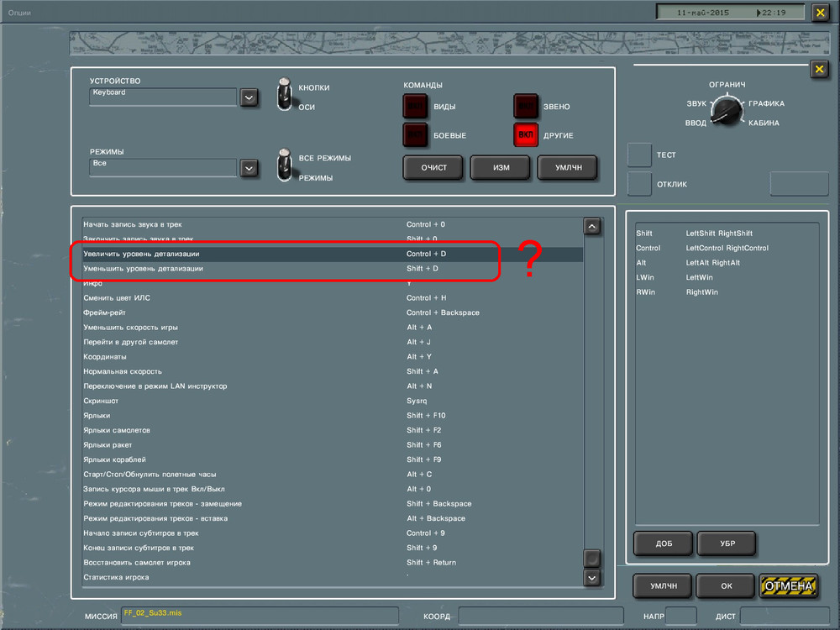Screen dimensions: 840x630
Task: Toggle the ЗВЕНО commands indicator button
Action: [x=526, y=106]
